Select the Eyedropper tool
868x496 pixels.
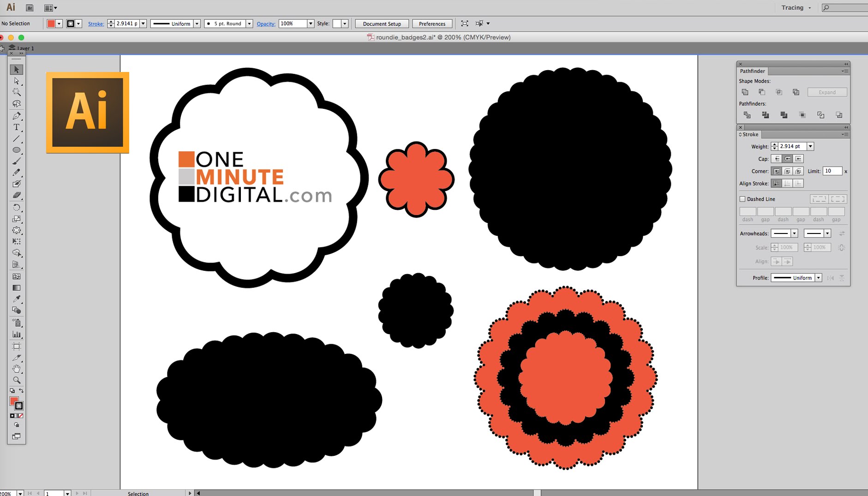[x=17, y=300]
